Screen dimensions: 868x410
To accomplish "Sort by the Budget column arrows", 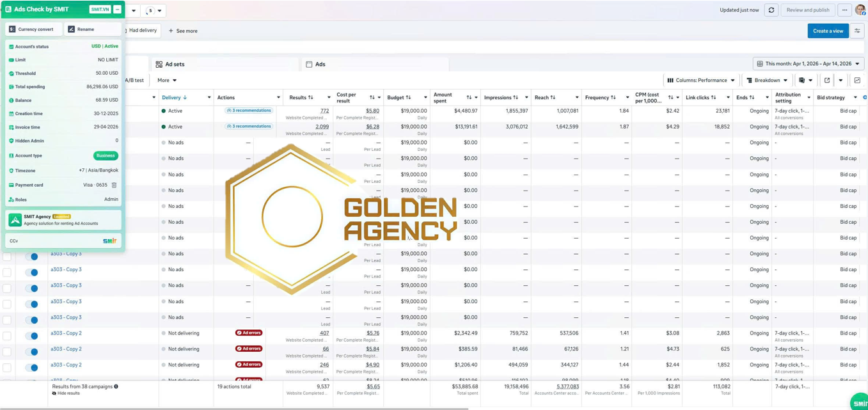I will pyautogui.click(x=408, y=98).
